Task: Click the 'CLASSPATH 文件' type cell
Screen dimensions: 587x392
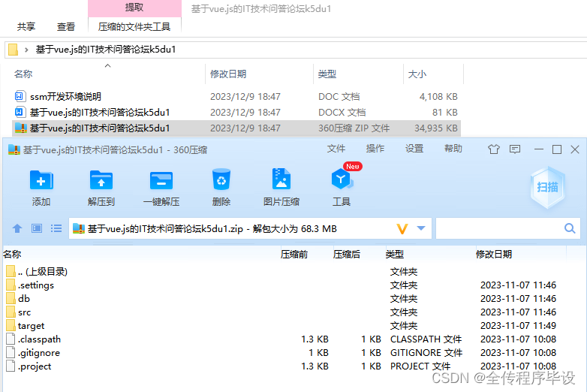Action: tap(426, 339)
